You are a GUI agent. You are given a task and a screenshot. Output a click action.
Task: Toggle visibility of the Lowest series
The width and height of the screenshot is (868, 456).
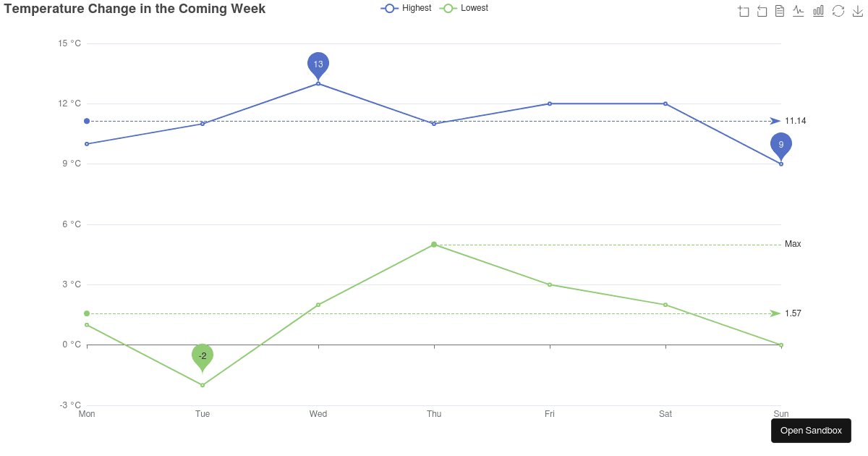(475, 8)
